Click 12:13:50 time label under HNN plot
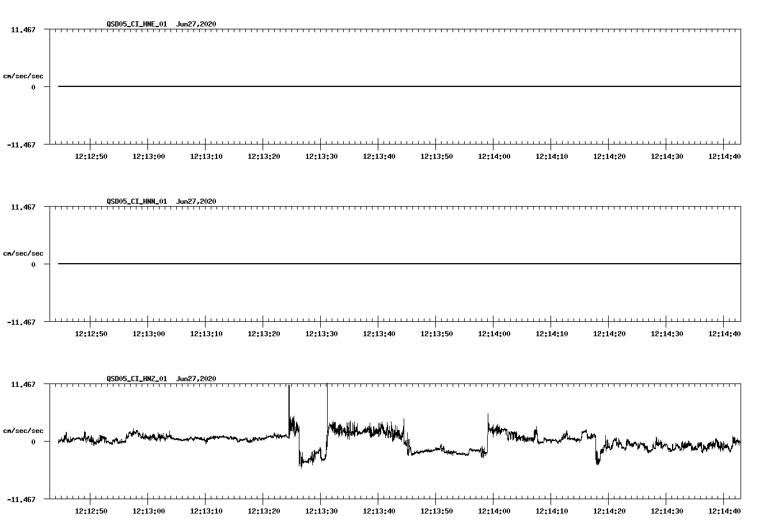The image size is (782, 532). [x=436, y=334]
